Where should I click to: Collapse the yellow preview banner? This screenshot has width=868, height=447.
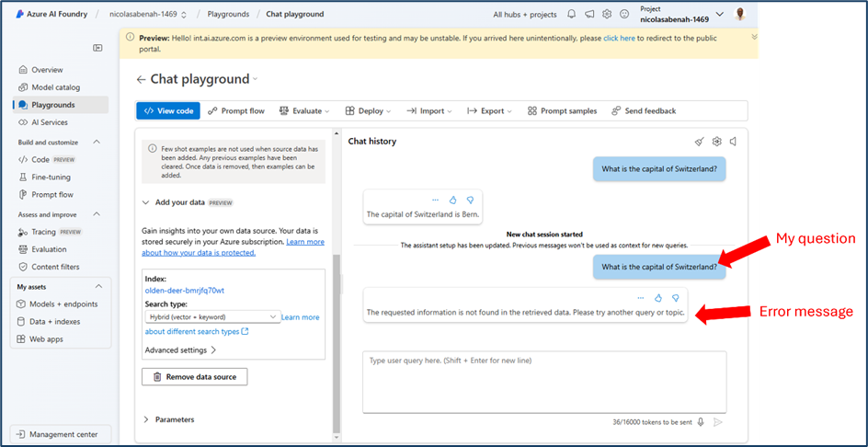[x=754, y=37]
